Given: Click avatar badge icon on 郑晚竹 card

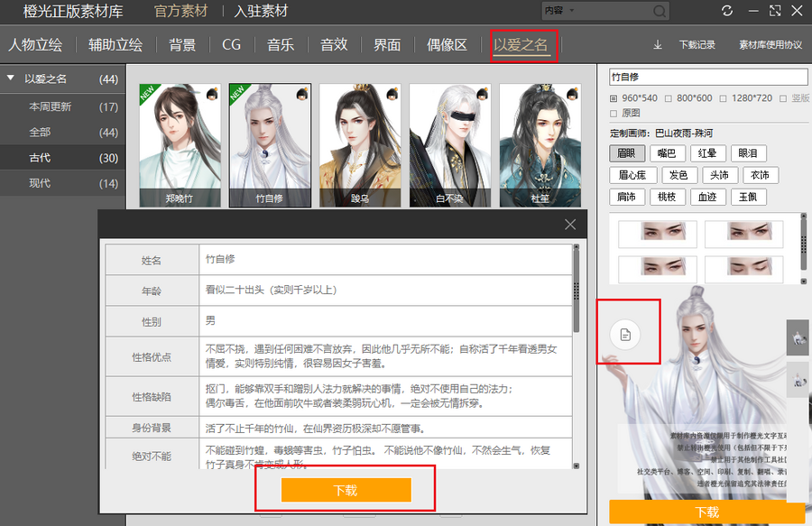Looking at the screenshot, I should (212, 93).
